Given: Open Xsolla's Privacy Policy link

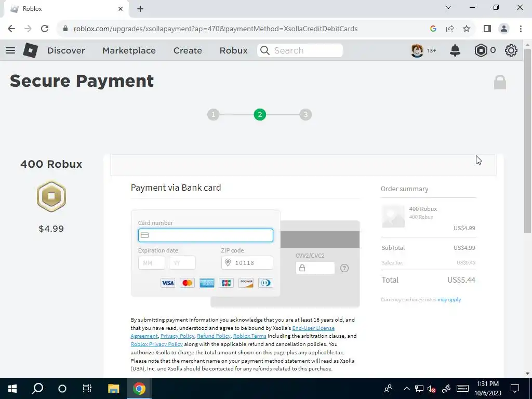Looking at the screenshot, I should (x=178, y=336).
